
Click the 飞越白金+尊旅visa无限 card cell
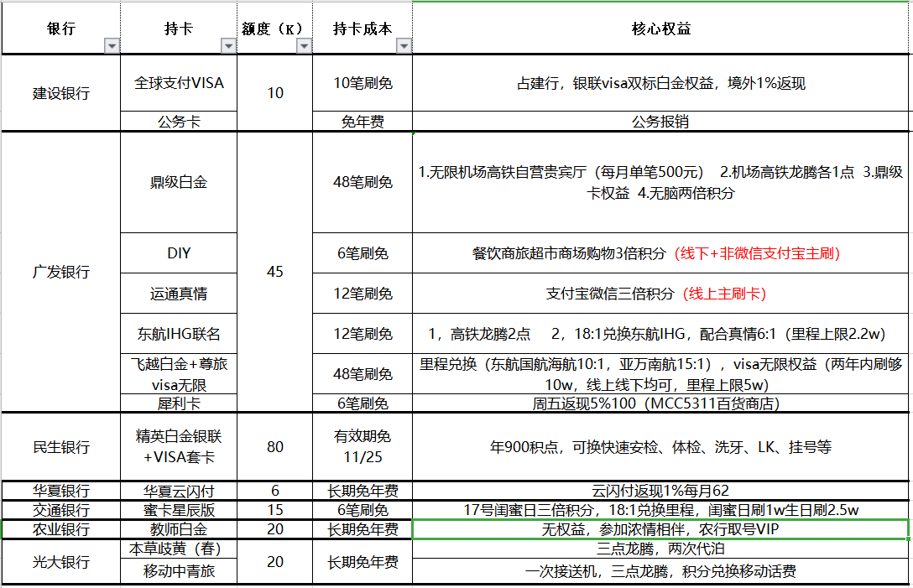tap(179, 374)
